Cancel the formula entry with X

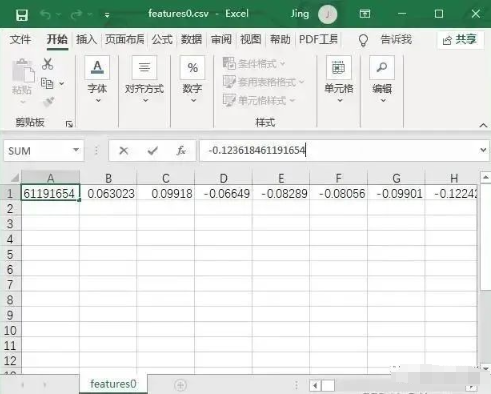tap(124, 151)
